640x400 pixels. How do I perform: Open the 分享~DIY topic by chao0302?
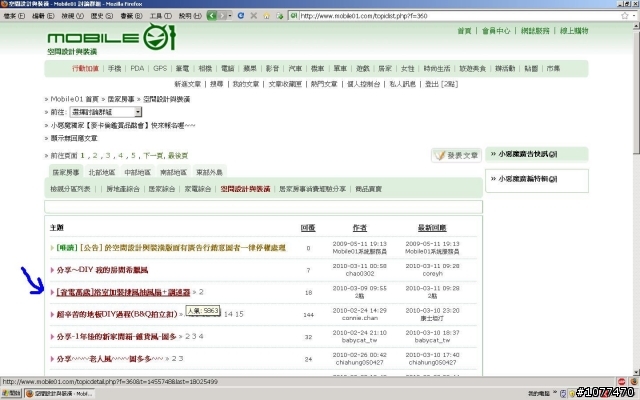tap(102, 270)
